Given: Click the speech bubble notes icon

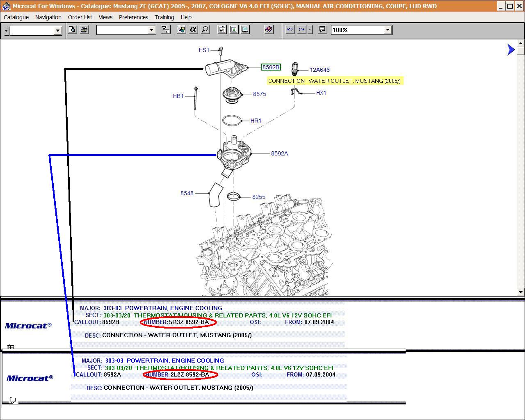Looking at the screenshot, I should coord(322,30).
